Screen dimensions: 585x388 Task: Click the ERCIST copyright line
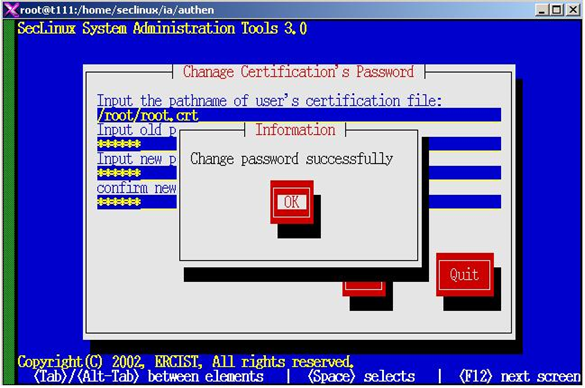185,362
